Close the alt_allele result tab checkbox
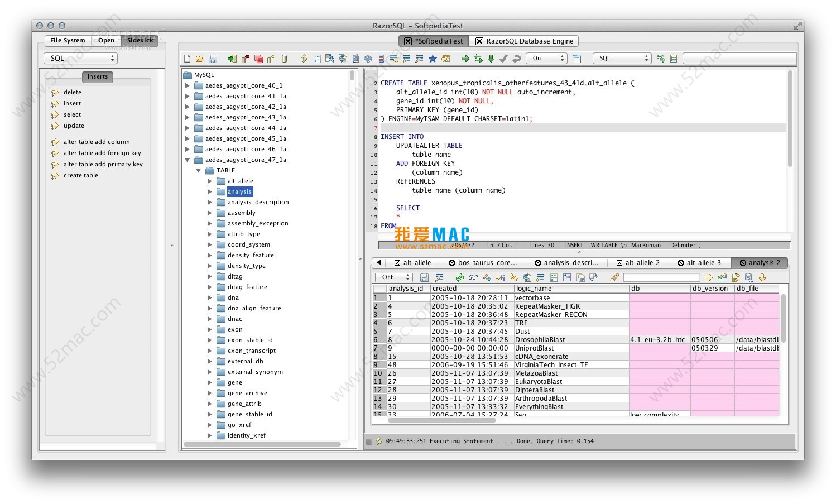This screenshot has height=504, width=836. 397,263
